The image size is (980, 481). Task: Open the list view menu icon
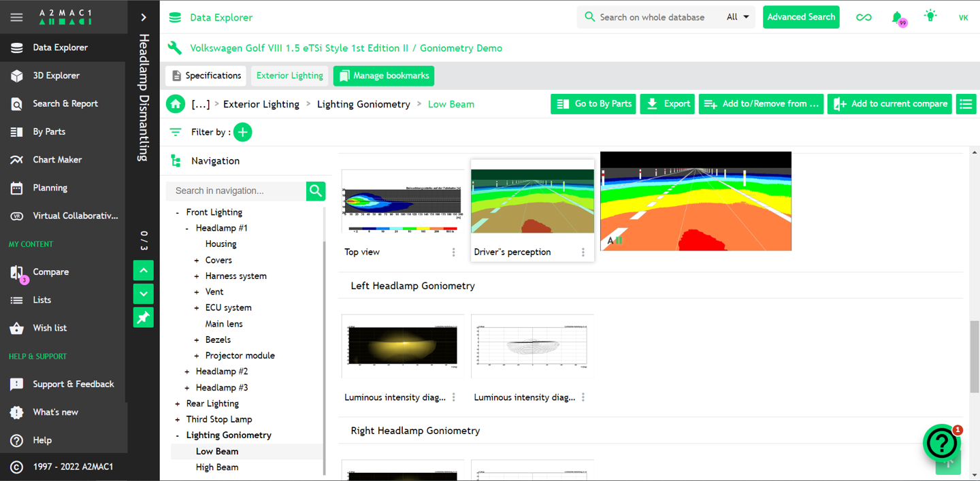pyautogui.click(x=966, y=104)
